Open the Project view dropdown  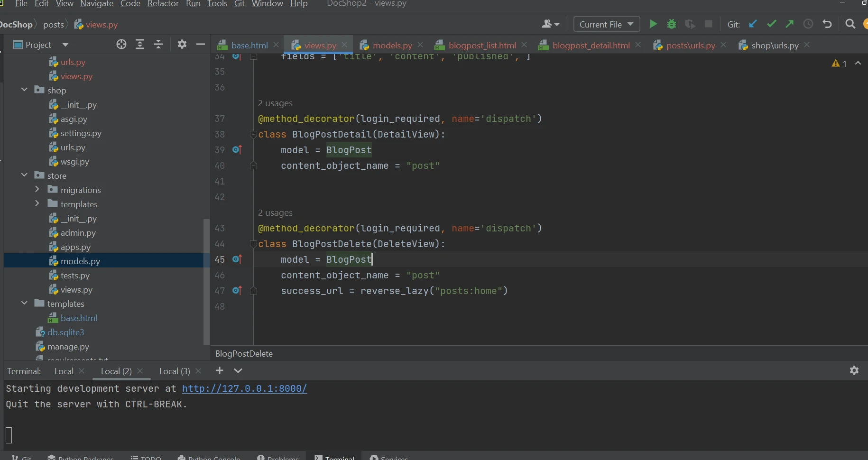[65, 45]
